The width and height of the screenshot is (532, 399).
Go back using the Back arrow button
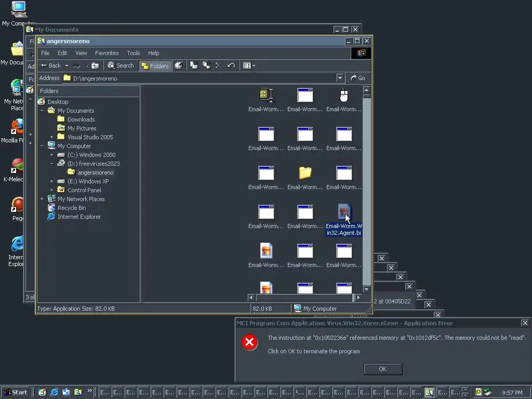pos(50,65)
